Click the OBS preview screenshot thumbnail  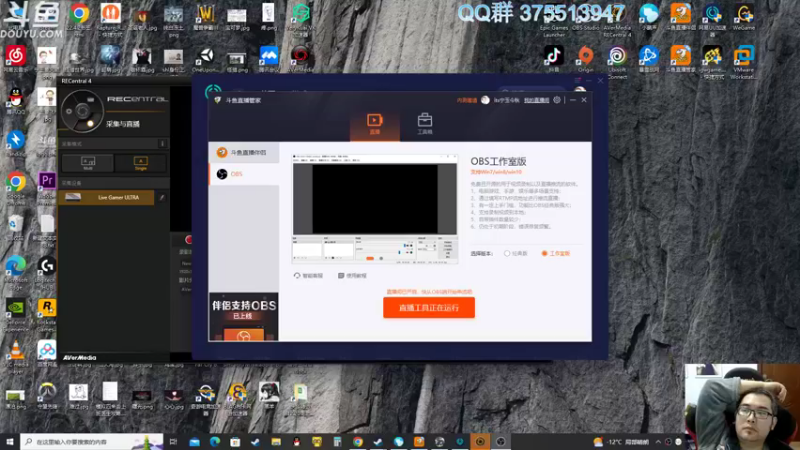tap(374, 209)
